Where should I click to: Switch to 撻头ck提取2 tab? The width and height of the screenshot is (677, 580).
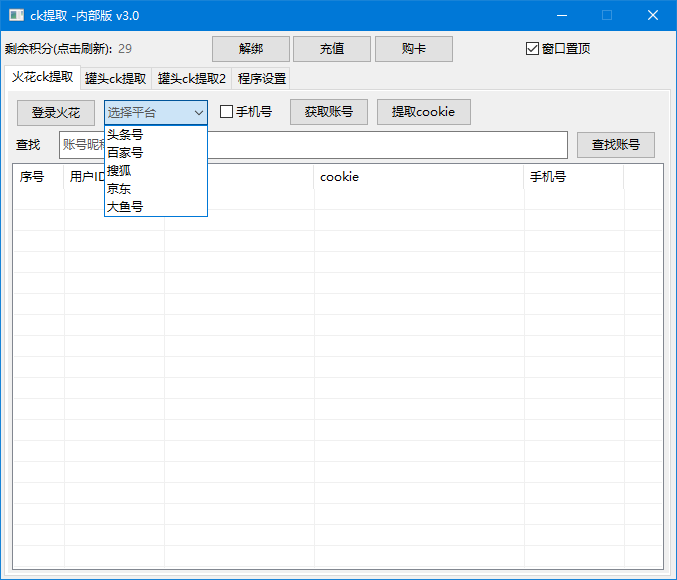tap(192, 78)
